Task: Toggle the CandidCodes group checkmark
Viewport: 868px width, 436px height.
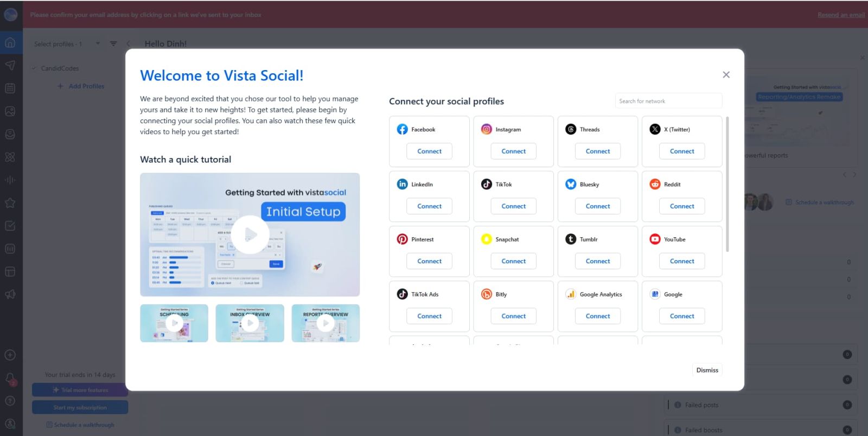Action: [35, 68]
